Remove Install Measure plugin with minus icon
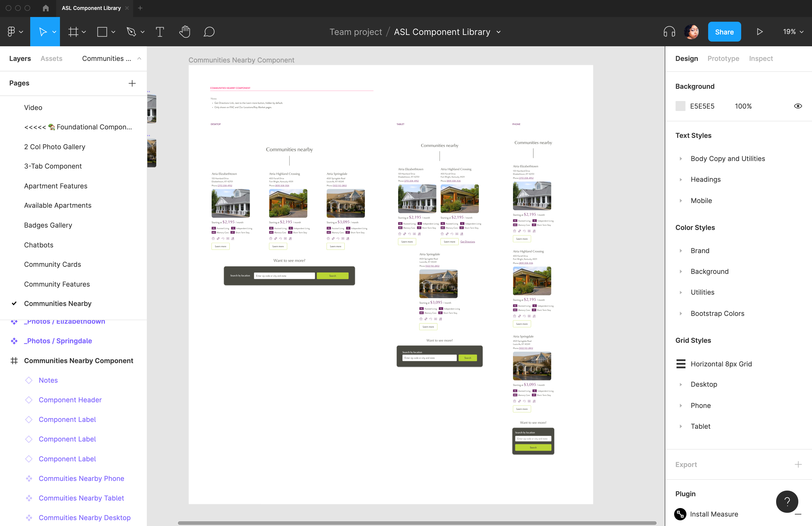The image size is (812, 526). [x=798, y=514]
